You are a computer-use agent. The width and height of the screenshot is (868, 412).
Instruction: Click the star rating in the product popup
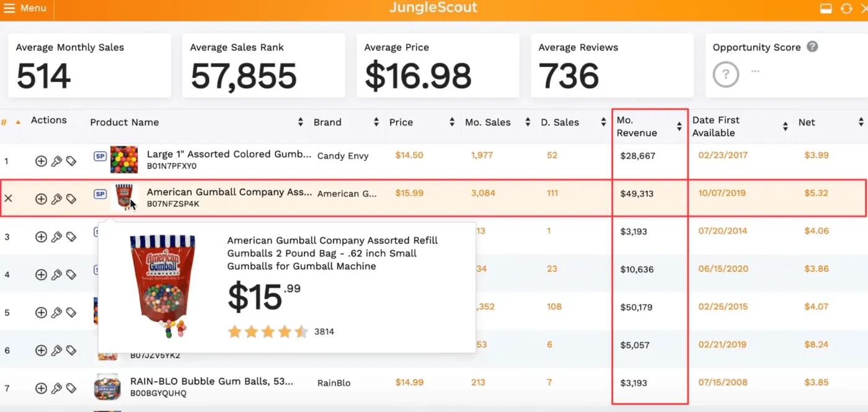pos(267,331)
